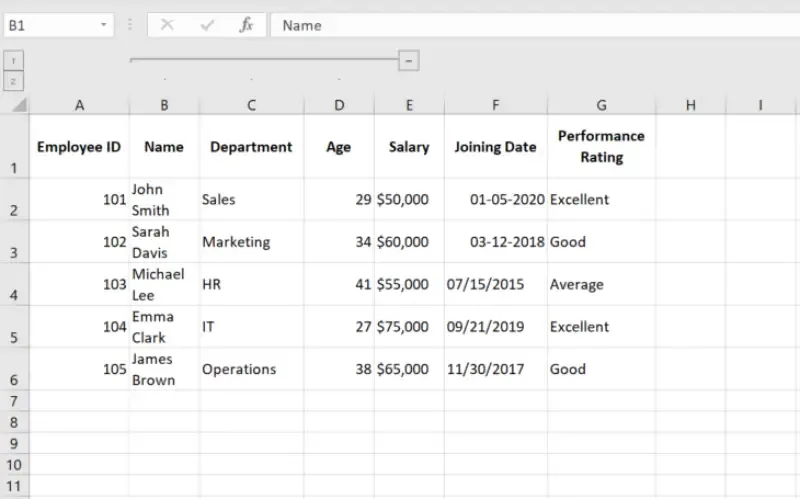The image size is (800, 499).
Task: Click the Select All corner triangle
Action: point(18,105)
